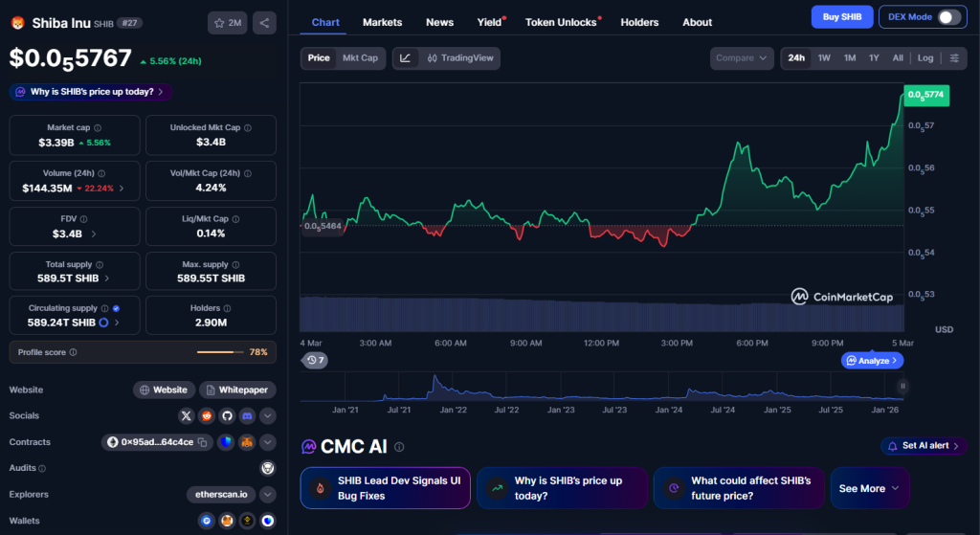Open the SHIB share icon button
The image size is (980, 535).
coord(264,22)
